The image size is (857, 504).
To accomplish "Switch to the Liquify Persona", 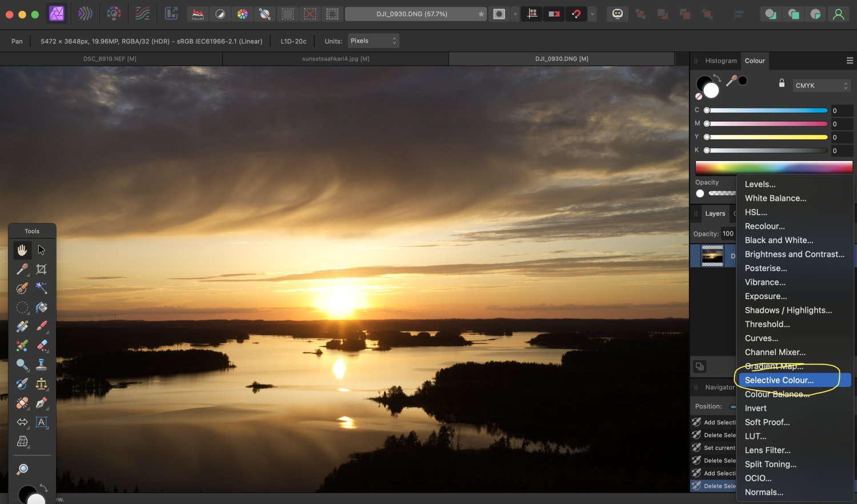I will (85, 14).
